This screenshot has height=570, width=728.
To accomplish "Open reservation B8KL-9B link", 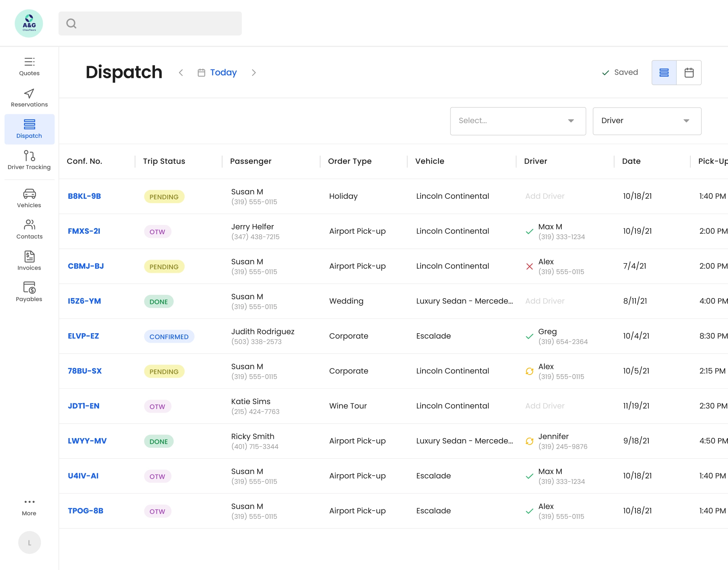I will pyautogui.click(x=84, y=196).
